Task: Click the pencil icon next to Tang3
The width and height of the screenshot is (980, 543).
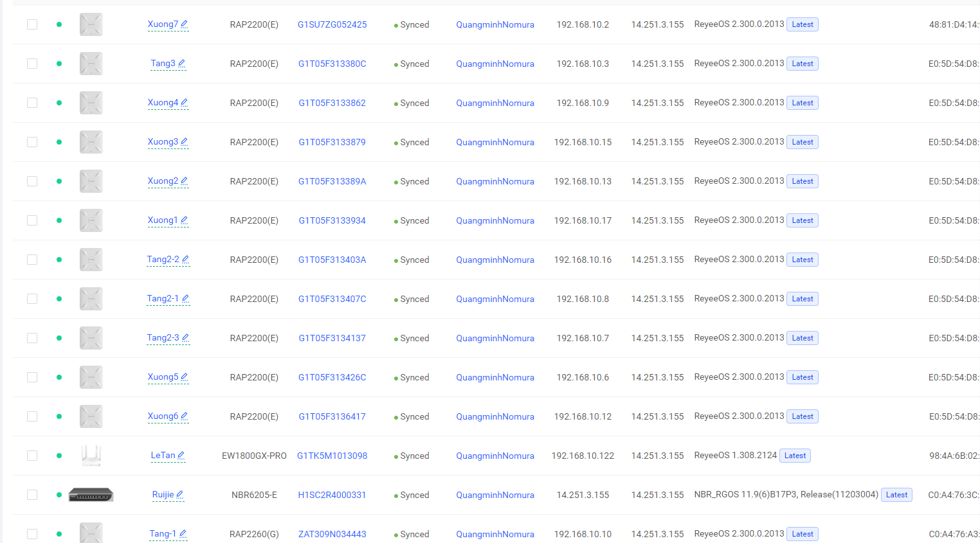Action: tap(181, 64)
